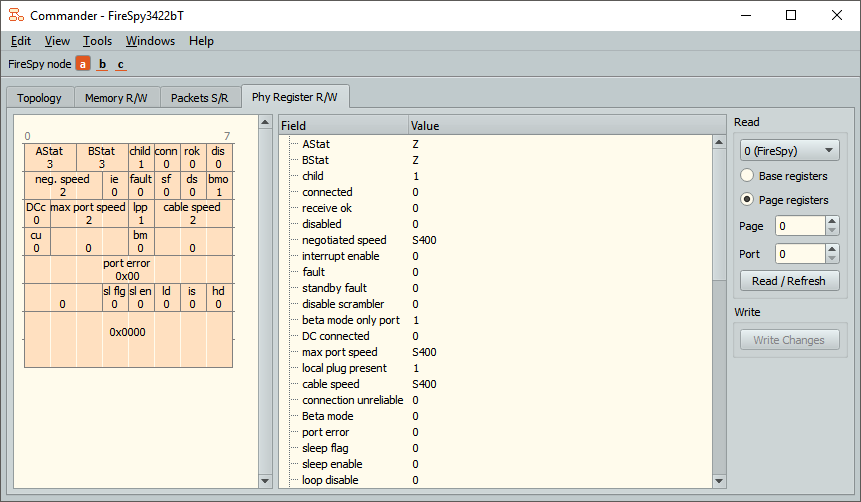Select the standby fault field row
This screenshot has height=502, width=861.
[x=496, y=288]
